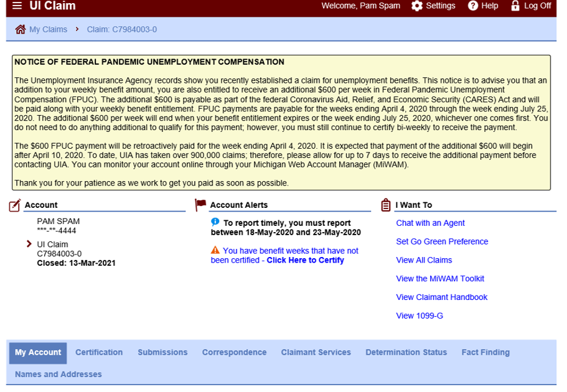The width and height of the screenshot is (567, 392).
Task: Switch to the Certification tab
Action: point(99,352)
